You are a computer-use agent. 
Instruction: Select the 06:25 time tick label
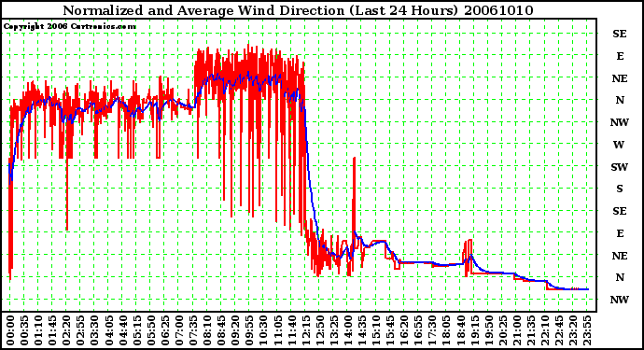(x=165, y=330)
